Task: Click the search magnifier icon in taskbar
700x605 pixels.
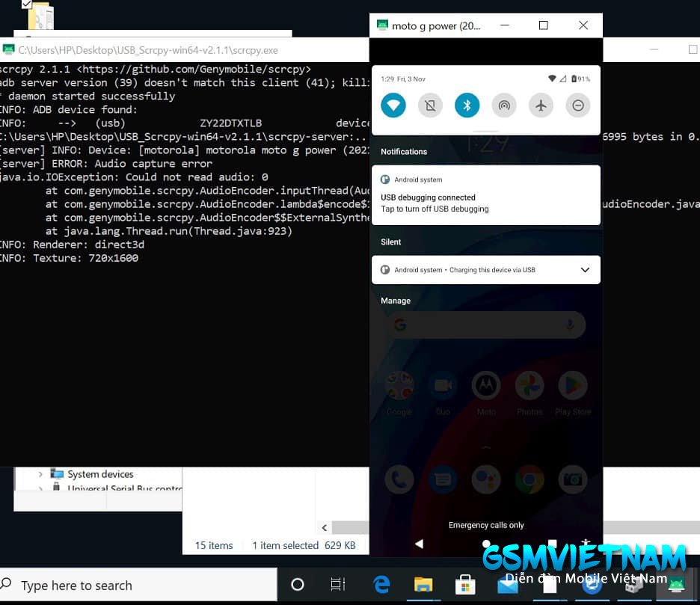Action: [x=6, y=583]
